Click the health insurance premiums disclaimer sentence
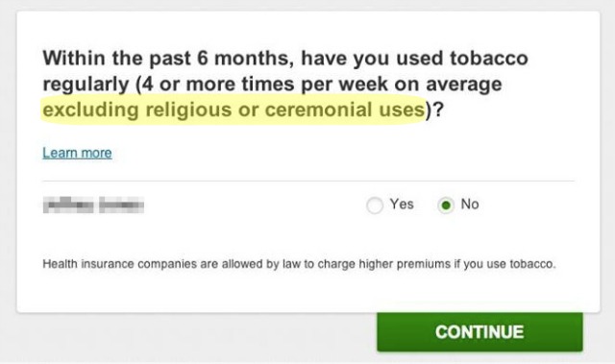The height and width of the screenshot is (364, 615). point(299,264)
